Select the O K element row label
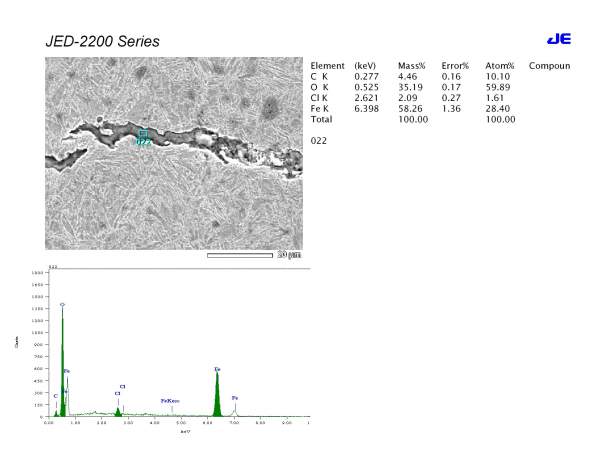This screenshot has height=463, width=600. coord(319,87)
